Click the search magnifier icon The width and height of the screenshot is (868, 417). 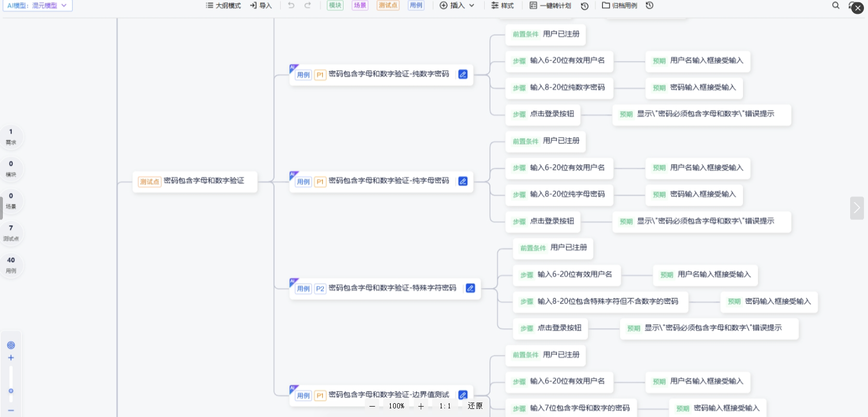coord(836,5)
